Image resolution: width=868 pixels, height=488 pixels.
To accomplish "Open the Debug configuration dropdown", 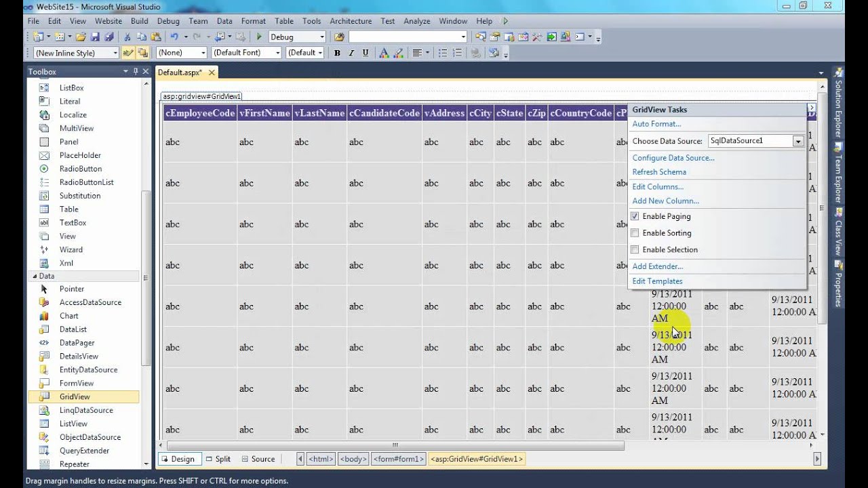I will [x=322, y=37].
